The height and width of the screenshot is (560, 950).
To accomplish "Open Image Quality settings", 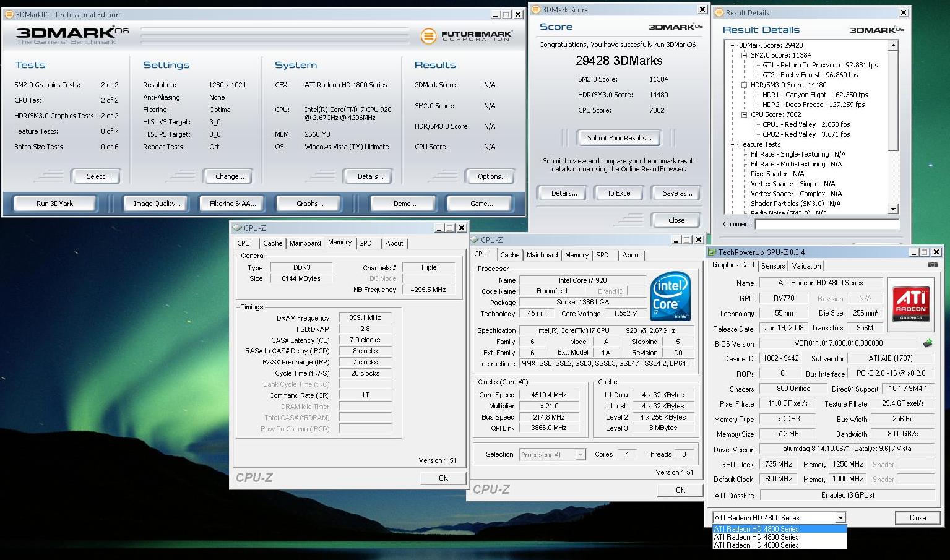I will 157,204.
